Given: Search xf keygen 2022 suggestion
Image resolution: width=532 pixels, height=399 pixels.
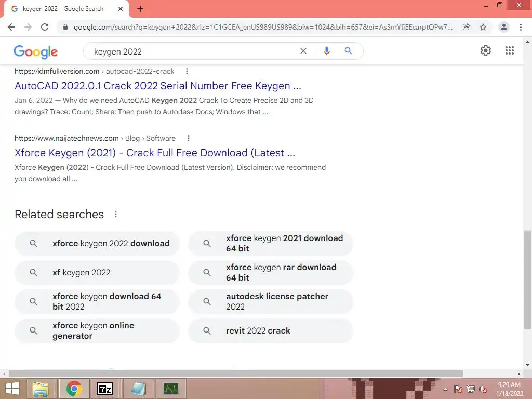Looking at the screenshot, I should tap(97, 272).
